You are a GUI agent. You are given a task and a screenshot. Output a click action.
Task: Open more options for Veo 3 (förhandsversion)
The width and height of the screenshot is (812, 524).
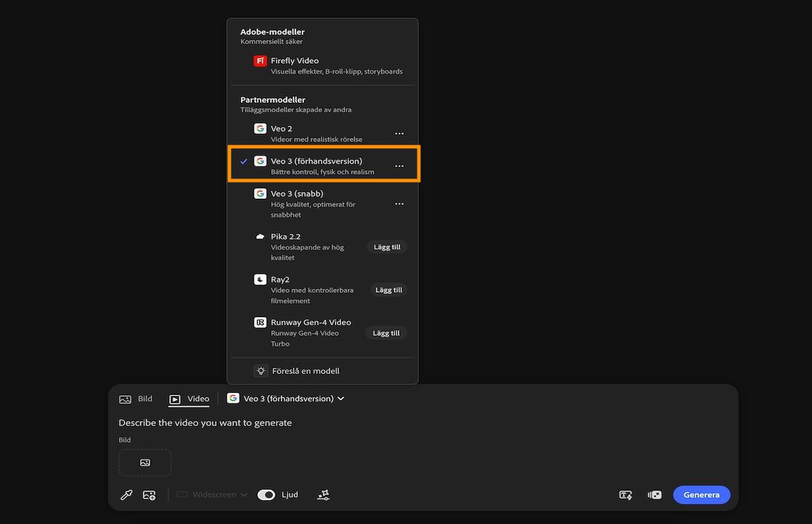click(x=399, y=166)
